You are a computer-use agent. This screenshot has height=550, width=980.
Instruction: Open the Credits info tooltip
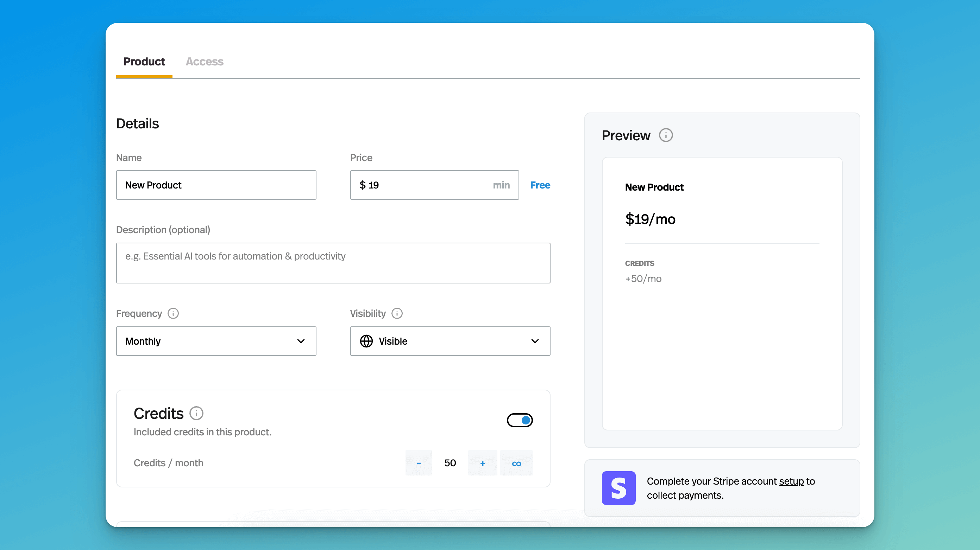click(196, 413)
